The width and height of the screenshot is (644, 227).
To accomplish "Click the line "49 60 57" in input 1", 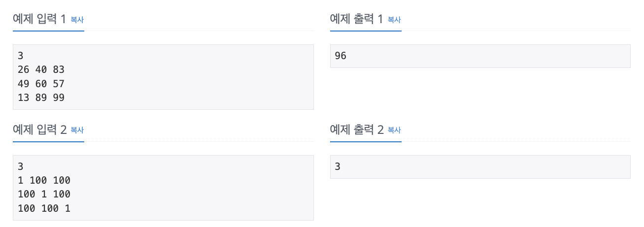I will (x=41, y=84).
